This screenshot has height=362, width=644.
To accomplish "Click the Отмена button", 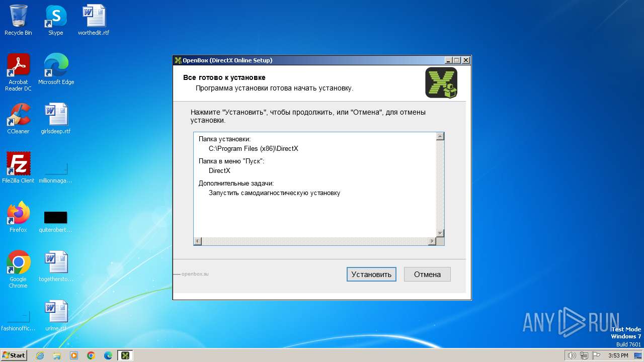I will (427, 274).
